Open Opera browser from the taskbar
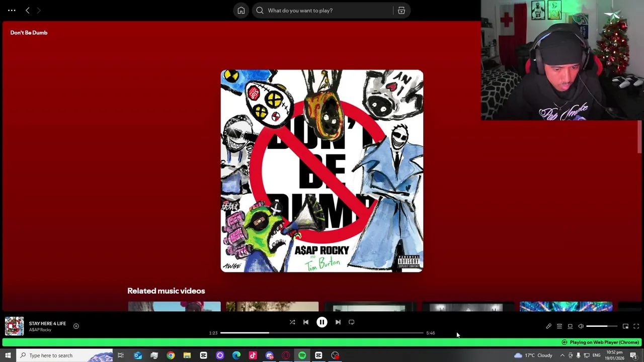This screenshot has height=362, width=644. (x=286, y=355)
